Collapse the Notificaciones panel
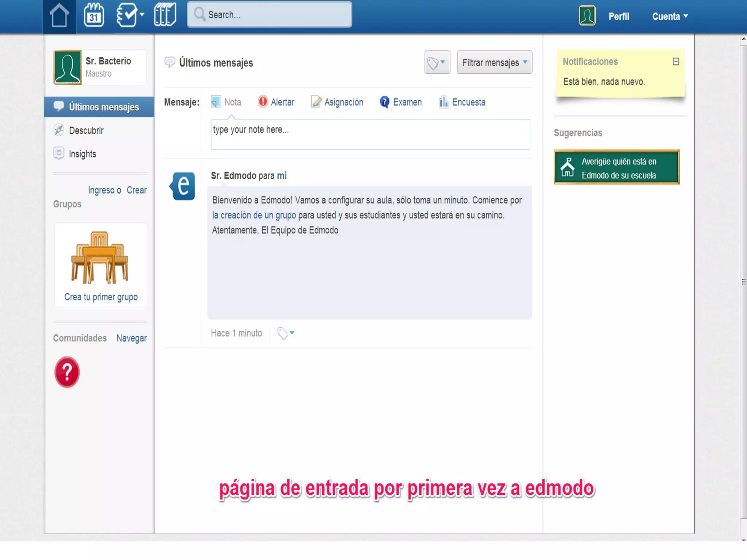This screenshot has width=747, height=560. 676,62
